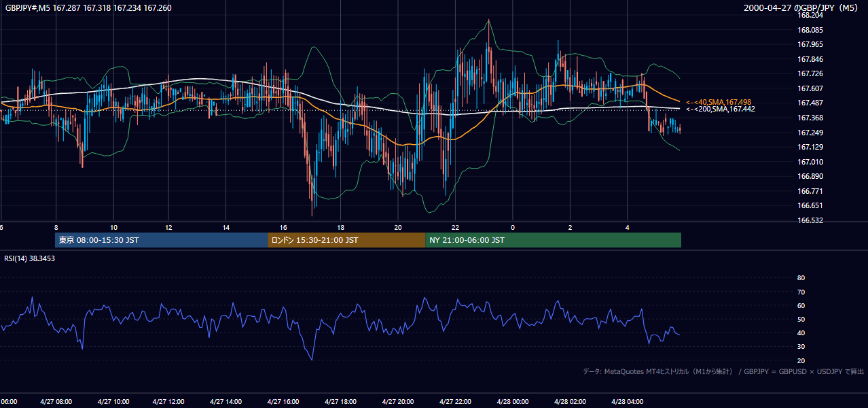Click the 166.771 price axis label
This screenshot has height=408, width=868.
click(810, 191)
